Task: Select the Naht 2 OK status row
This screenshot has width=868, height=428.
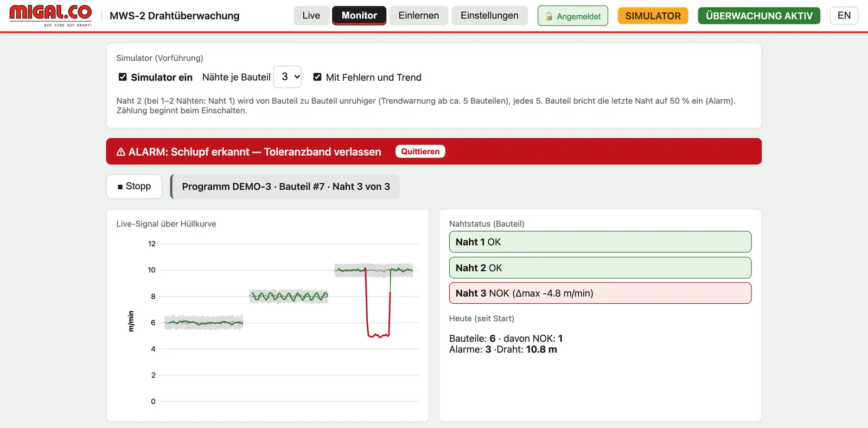Action: 600,268
